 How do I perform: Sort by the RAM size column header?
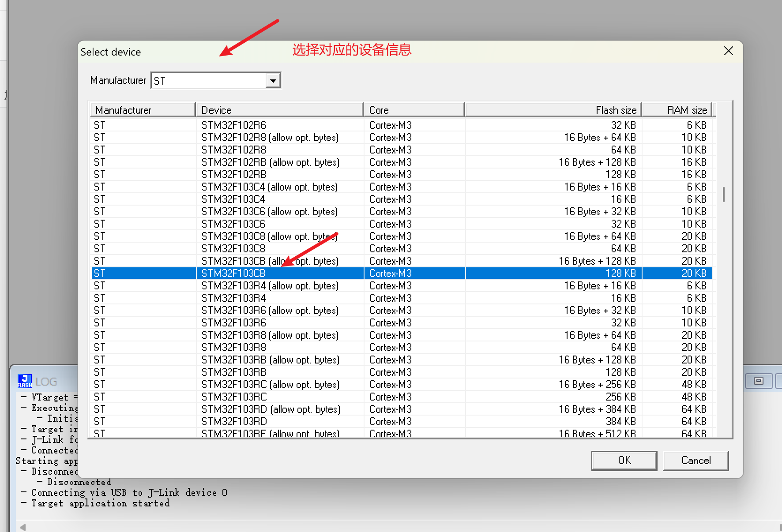pyautogui.click(x=677, y=110)
